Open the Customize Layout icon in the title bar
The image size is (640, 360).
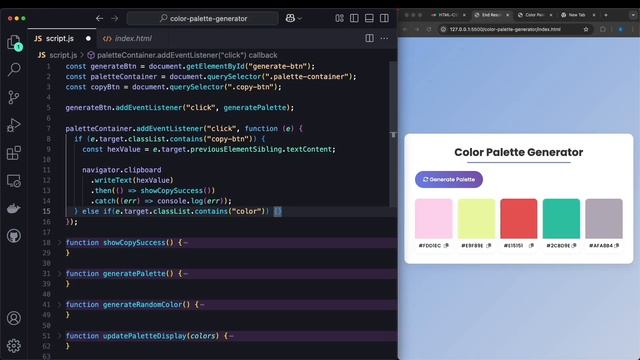click(x=339, y=18)
